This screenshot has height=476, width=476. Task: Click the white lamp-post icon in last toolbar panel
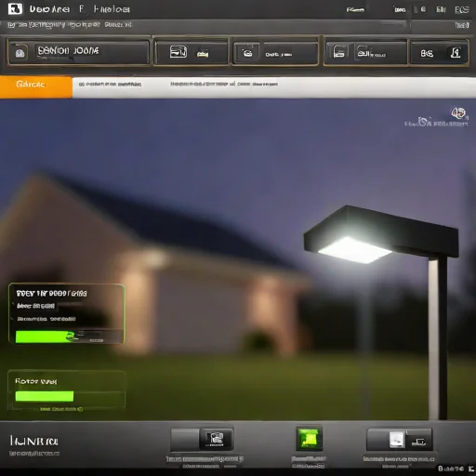456,53
